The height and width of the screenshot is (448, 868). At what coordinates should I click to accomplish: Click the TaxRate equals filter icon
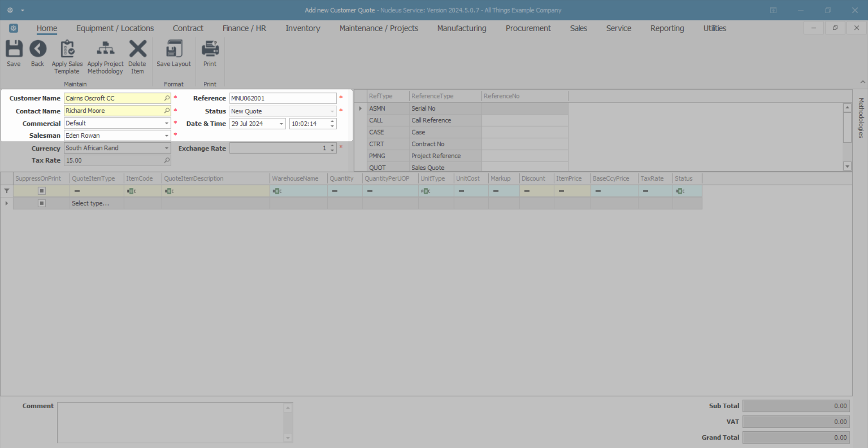646,191
